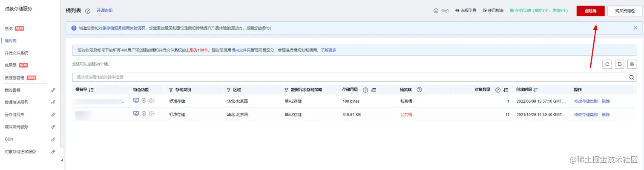Click the 创建桶 red button

coord(590,11)
